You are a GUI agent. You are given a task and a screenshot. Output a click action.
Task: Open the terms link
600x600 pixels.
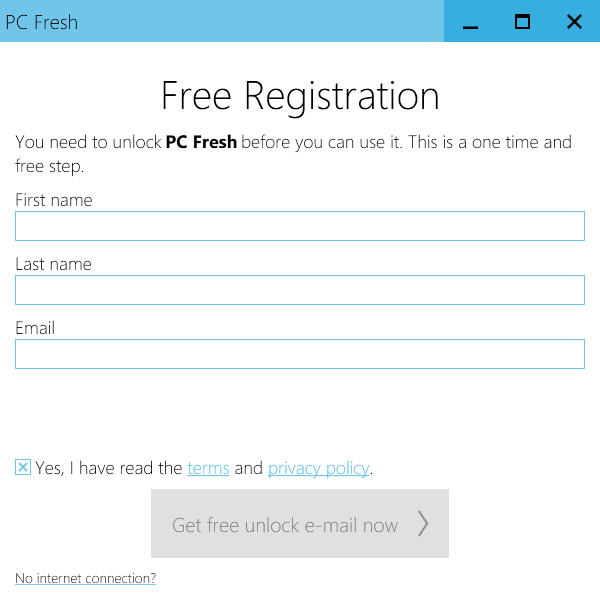[208, 468]
